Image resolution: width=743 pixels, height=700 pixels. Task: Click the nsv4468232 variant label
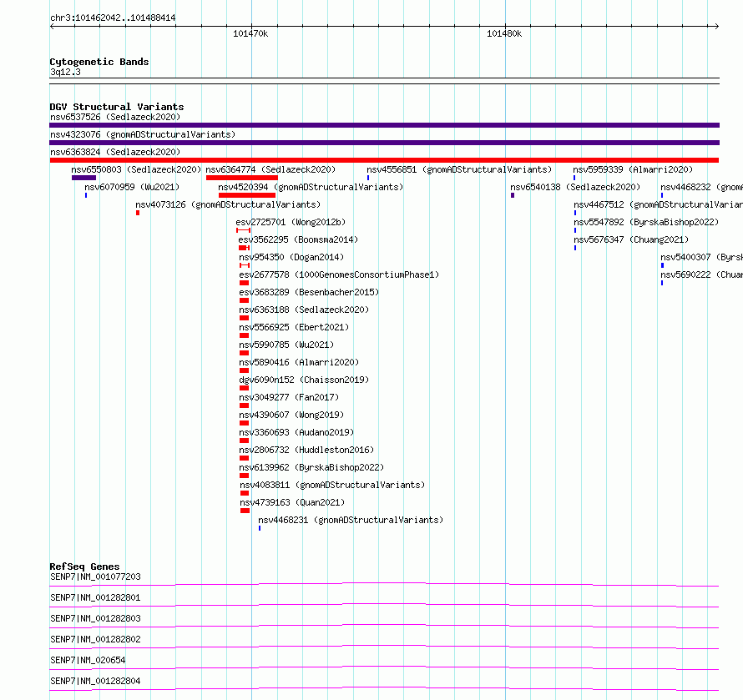tap(702, 187)
